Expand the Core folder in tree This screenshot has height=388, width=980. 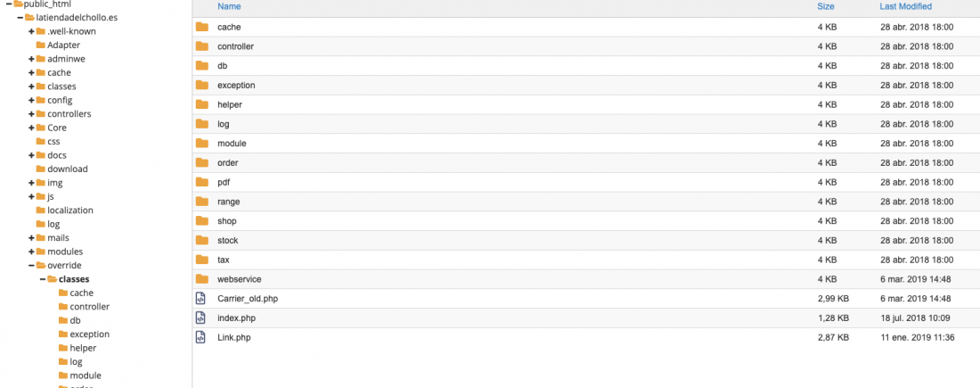coord(31,128)
